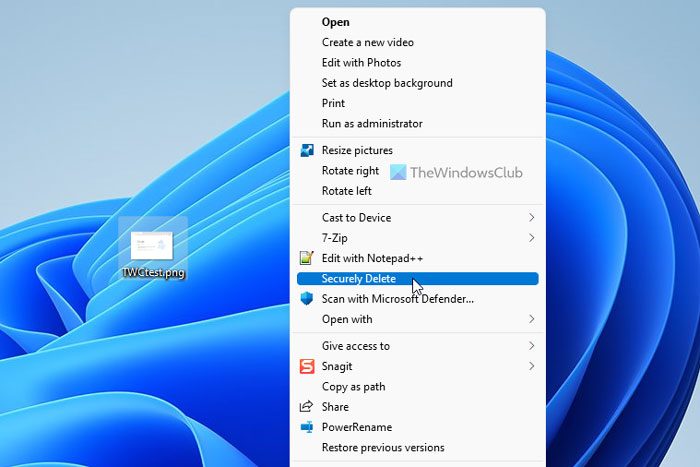Select Edit with Notepad++
The height and width of the screenshot is (467, 700).
coord(417,258)
